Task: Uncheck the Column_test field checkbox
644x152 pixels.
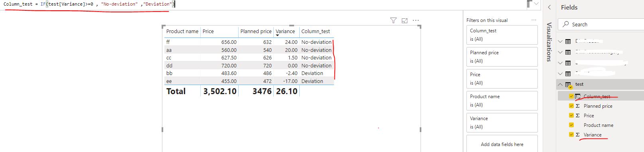Action: [571, 96]
